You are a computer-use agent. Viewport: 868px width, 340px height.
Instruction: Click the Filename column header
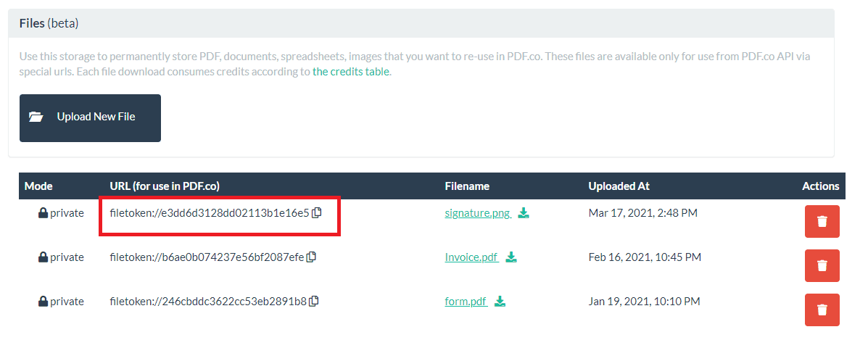point(466,186)
